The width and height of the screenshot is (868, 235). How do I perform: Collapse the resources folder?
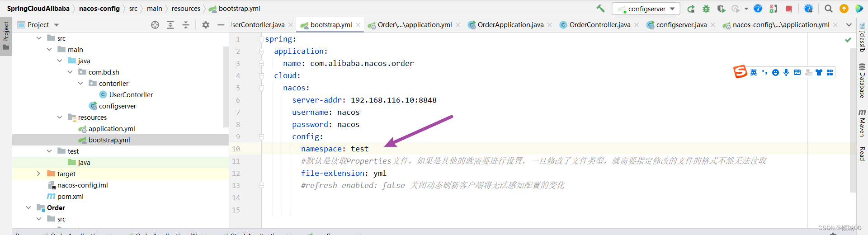click(60, 117)
